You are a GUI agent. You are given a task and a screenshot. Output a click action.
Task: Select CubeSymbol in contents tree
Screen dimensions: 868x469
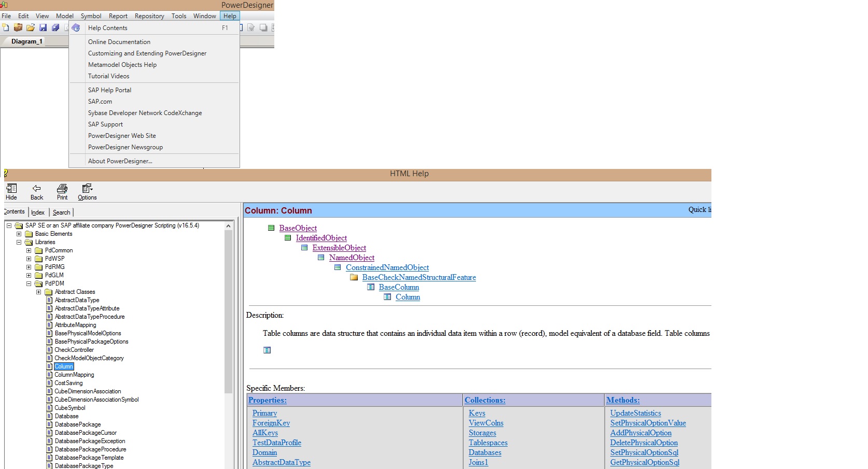[69, 408]
